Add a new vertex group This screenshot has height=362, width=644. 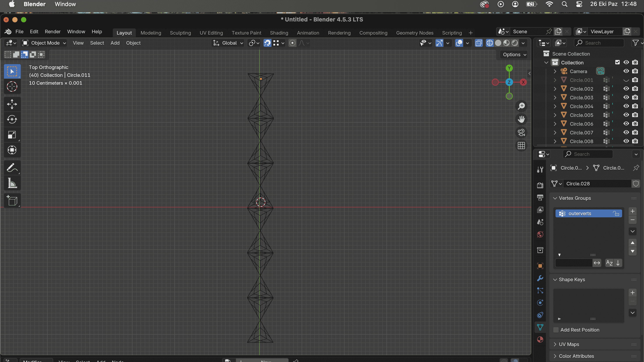tap(633, 211)
